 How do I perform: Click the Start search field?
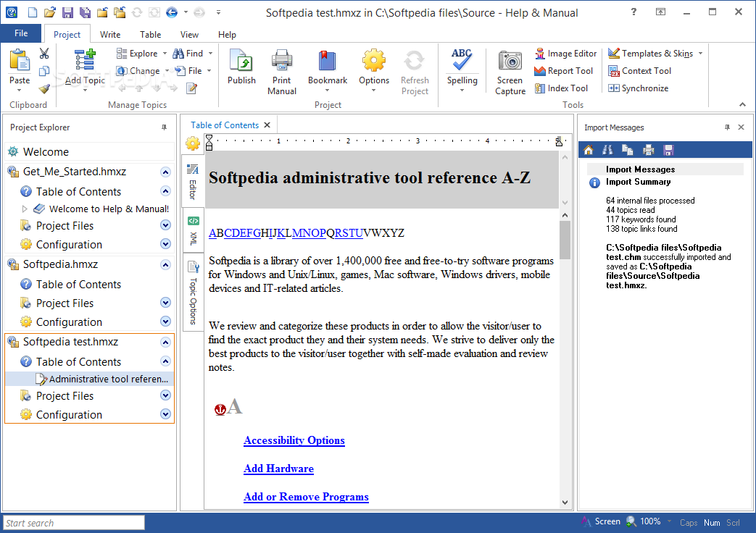[x=74, y=523]
